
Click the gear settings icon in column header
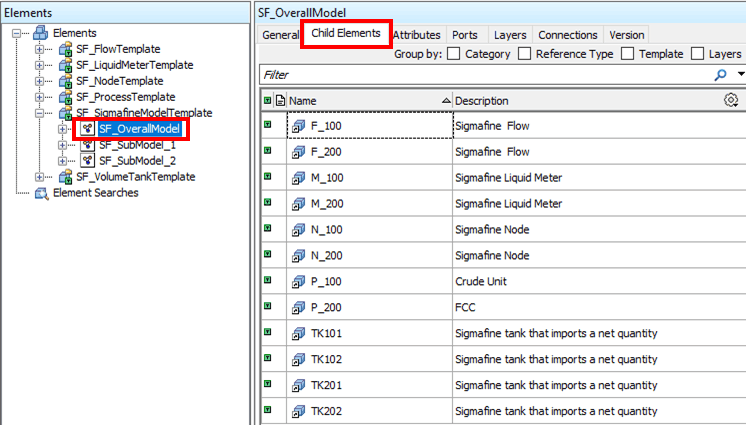pos(731,100)
